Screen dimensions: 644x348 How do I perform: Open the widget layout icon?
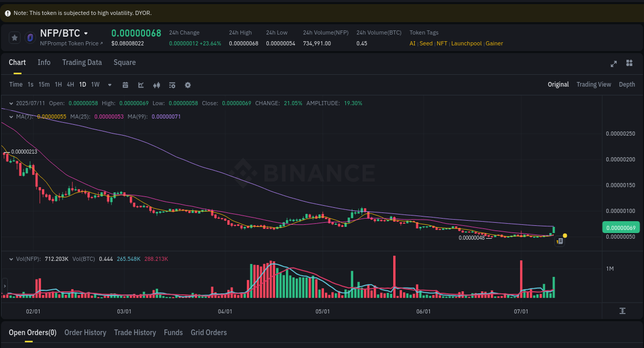[x=629, y=63]
